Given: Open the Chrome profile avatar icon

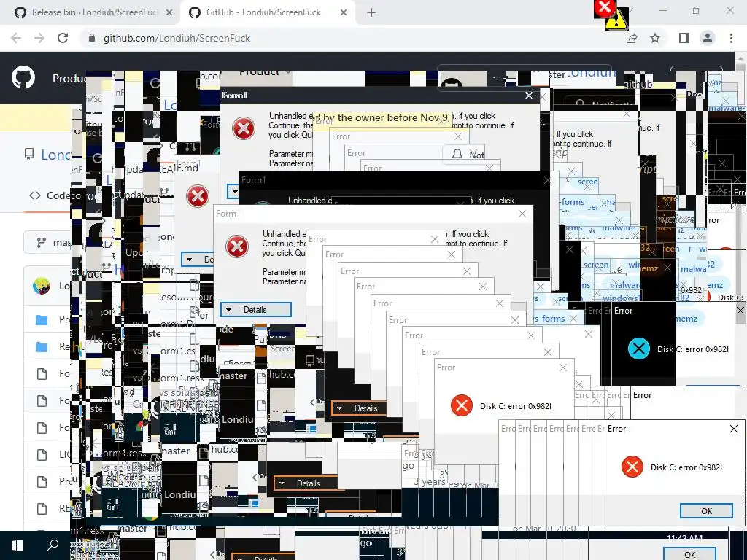Looking at the screenshot, I should (708, 38).
